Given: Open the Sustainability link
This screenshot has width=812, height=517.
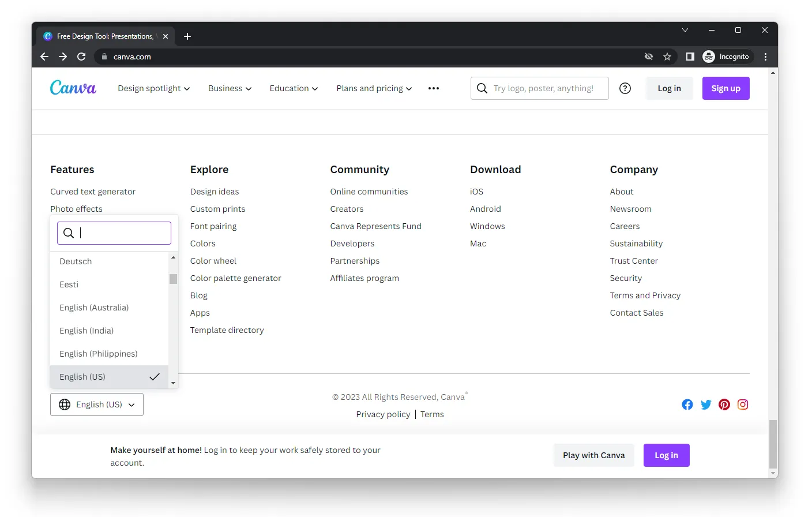Looking at the screenshot, I should click(636, 243).
